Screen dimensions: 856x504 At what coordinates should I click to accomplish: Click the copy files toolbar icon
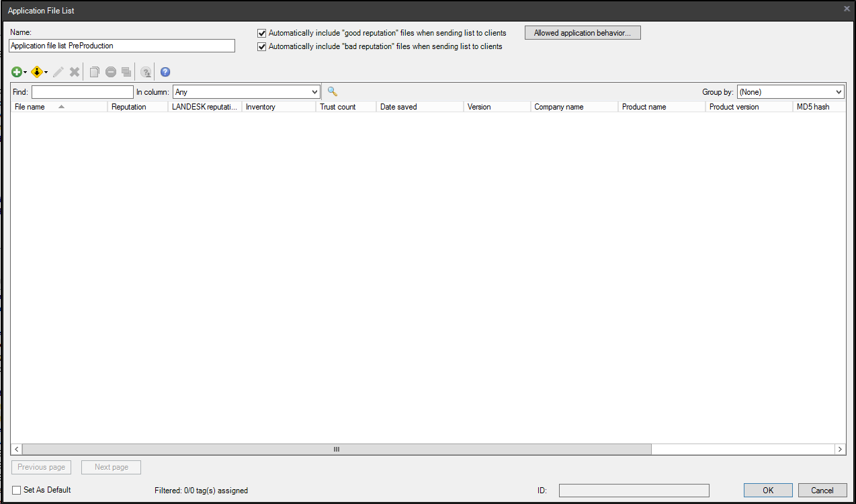[x=94, y=72]
